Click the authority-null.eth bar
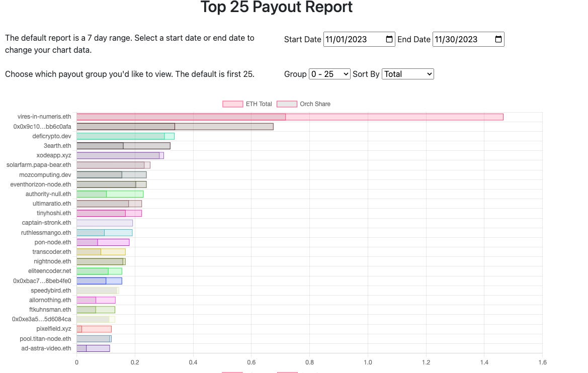The image size is (588, 373). [x=110, y=194]
